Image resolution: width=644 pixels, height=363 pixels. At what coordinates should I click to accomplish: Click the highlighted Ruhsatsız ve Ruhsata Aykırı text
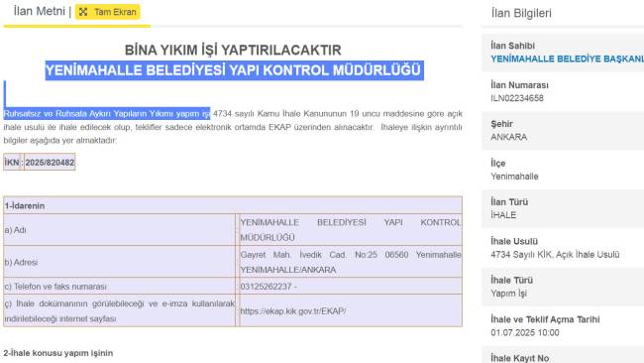107,113
